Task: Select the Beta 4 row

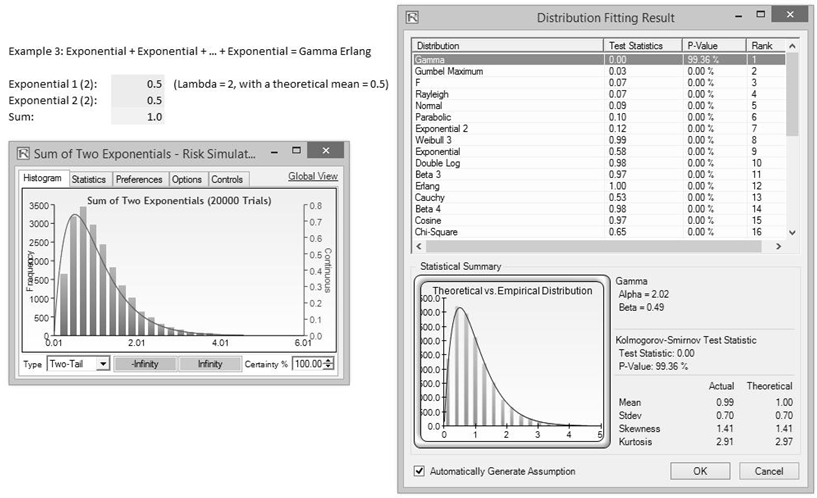Action: [x=599, y=208]
